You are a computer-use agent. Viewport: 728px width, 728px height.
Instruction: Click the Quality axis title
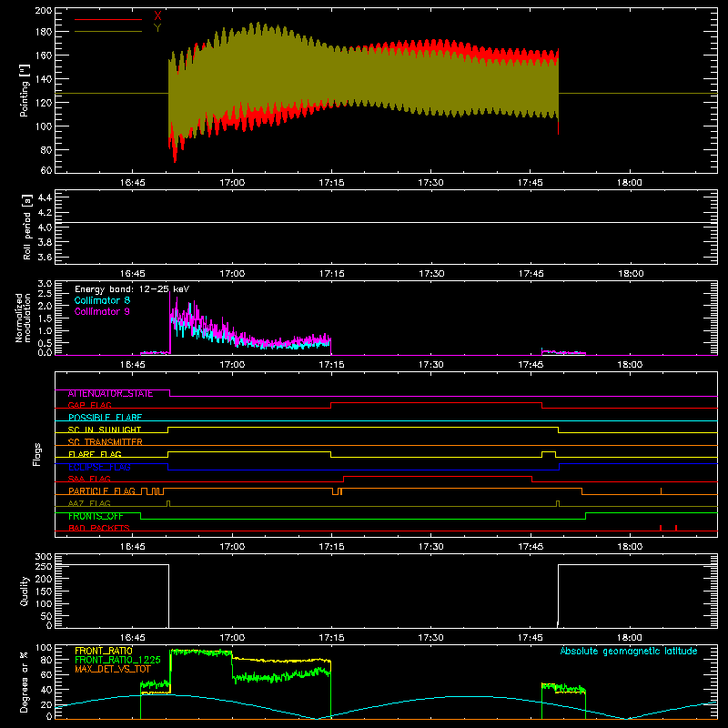25,591
